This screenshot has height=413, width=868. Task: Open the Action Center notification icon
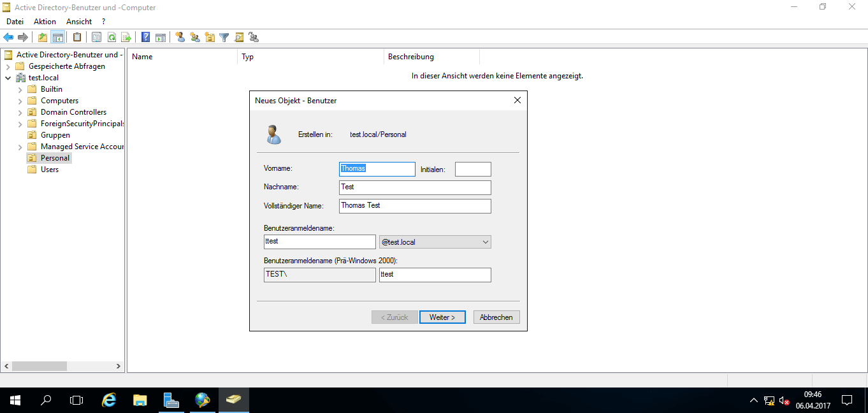point(847,400)
